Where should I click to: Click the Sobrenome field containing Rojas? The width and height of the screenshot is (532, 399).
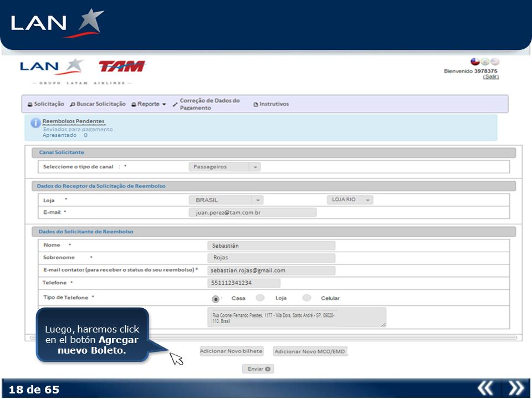tap(271, 258)
